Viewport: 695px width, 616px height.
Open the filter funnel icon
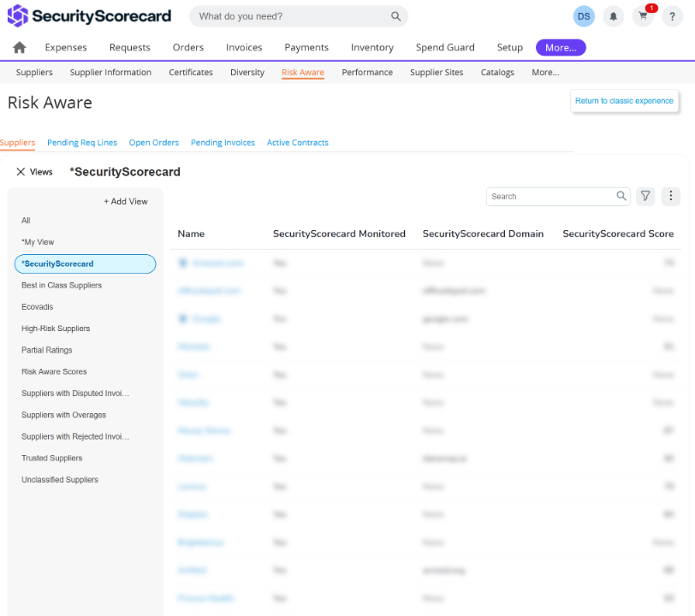[x=645, y=196]
